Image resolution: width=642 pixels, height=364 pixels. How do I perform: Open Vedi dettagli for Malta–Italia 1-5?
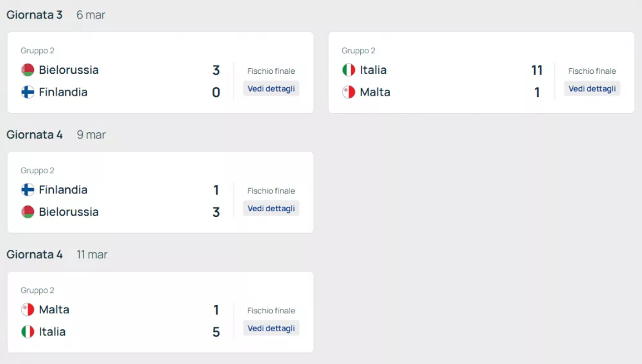click(x=271, y=328)
